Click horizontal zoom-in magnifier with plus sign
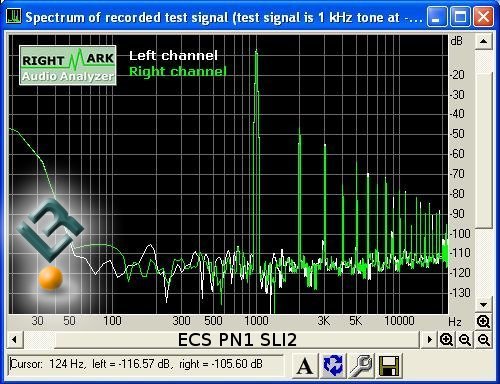Image resolution: width=500 pixels, height=384 pixels. tap(446, 340)
